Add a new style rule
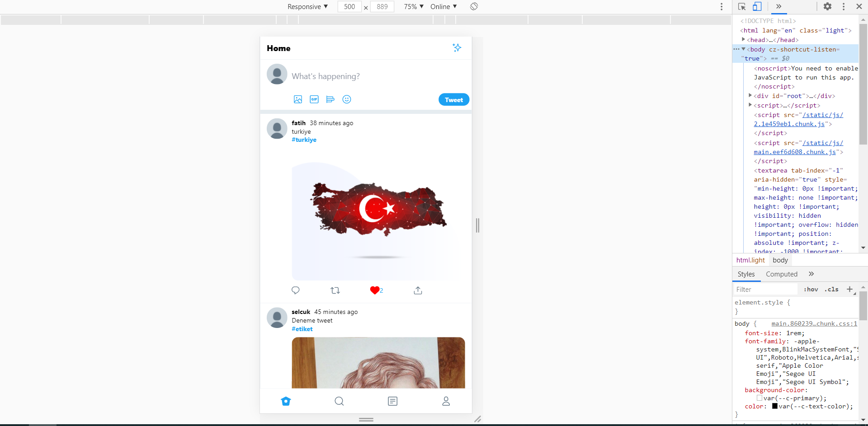 [x=849, y=289]
